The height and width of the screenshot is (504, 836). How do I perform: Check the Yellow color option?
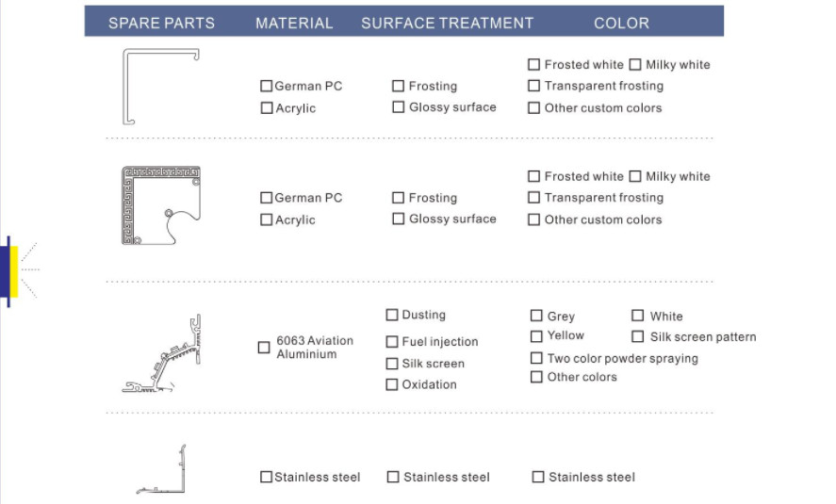pos(536,336)
